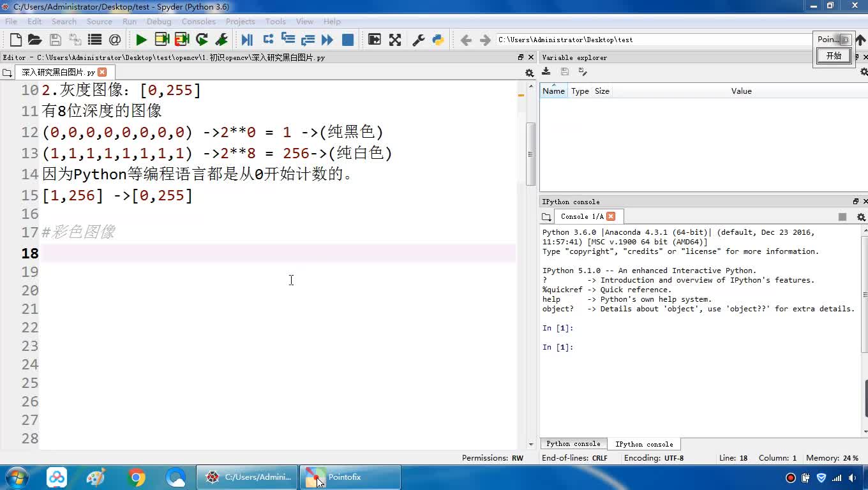Open IPython console options gear menu

(x=860, y=217)
